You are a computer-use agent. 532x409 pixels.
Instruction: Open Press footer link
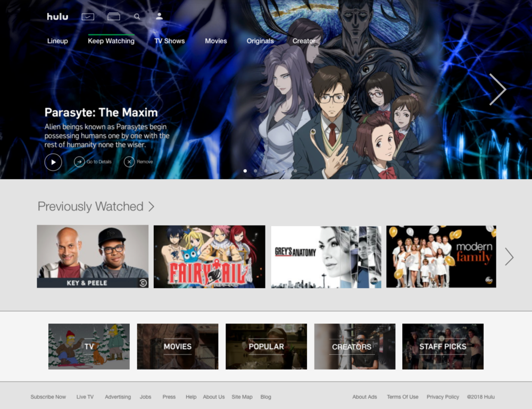[169, 397]
